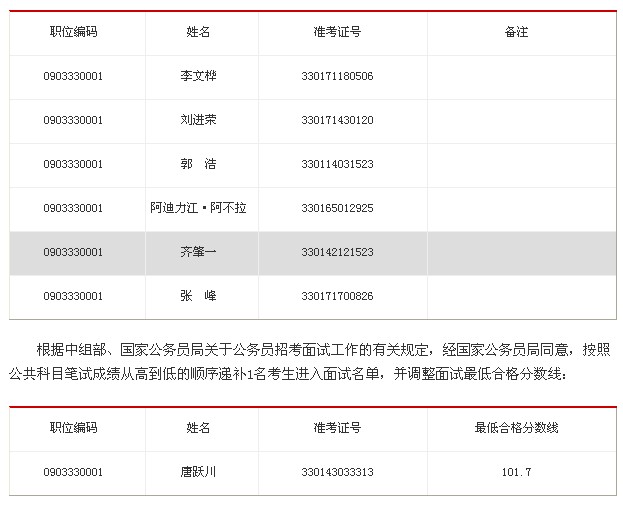Click the name 齐肇一 in highlighted row

tap(198, 252)
